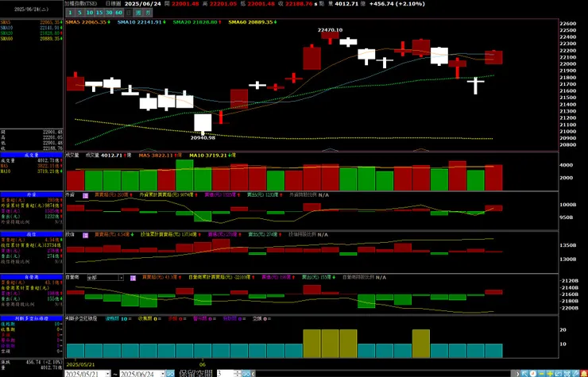Select the 1-minute timeframe button

[x=70, y=13]
